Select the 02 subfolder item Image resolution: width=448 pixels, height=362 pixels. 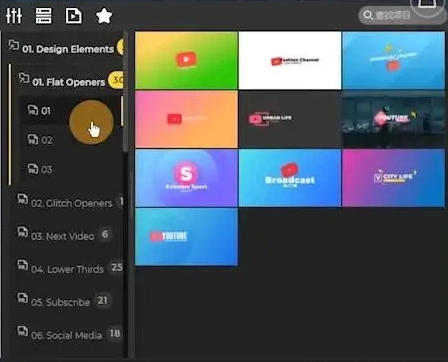(x=71, y=140)
